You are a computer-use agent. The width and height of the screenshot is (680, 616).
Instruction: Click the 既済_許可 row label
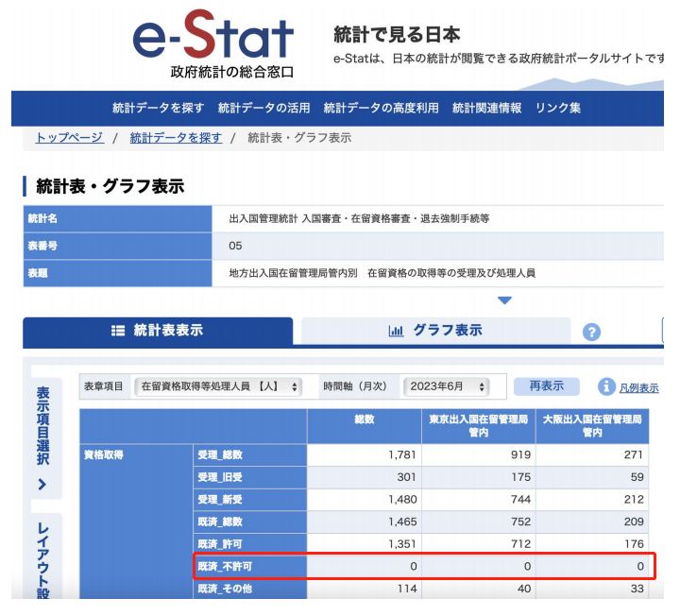click(249, 544)
